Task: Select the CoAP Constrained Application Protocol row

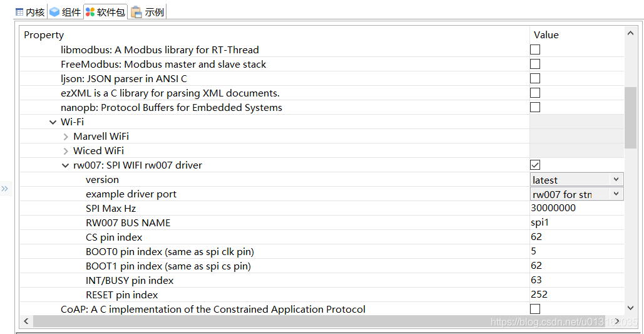Action: click(213, 309)
